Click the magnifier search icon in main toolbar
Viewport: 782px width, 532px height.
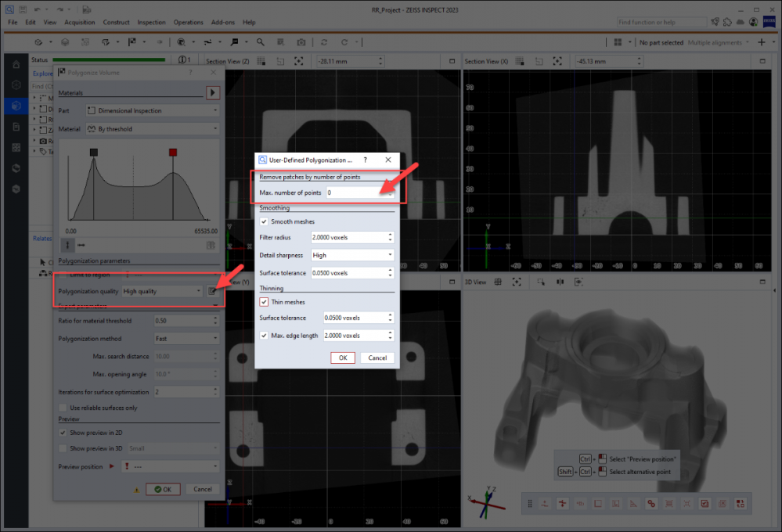[261, 41]
